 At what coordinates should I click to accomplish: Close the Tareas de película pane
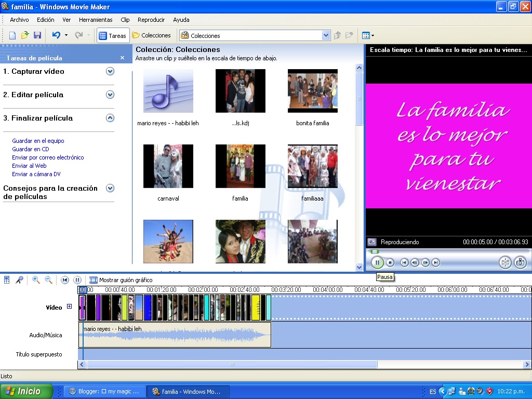123,58
